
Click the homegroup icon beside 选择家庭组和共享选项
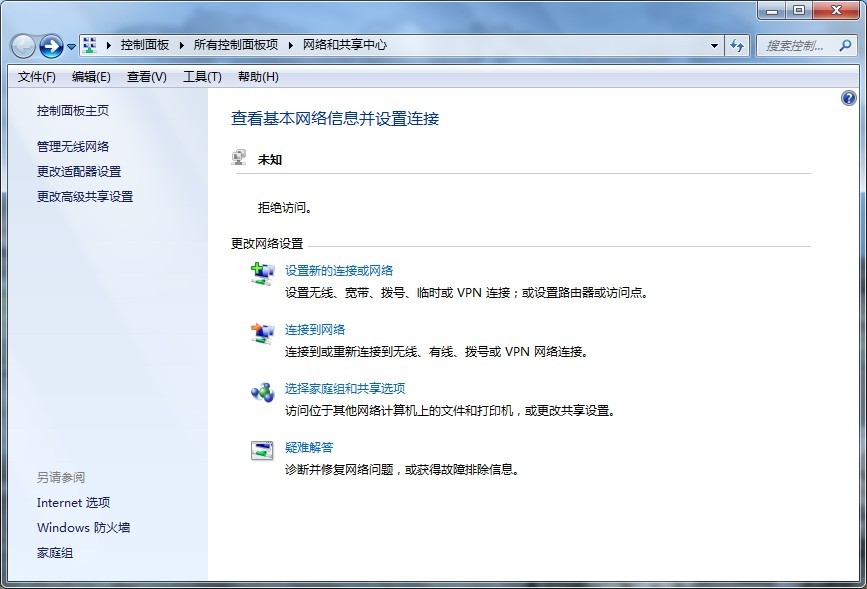click(x=261, y=391)
